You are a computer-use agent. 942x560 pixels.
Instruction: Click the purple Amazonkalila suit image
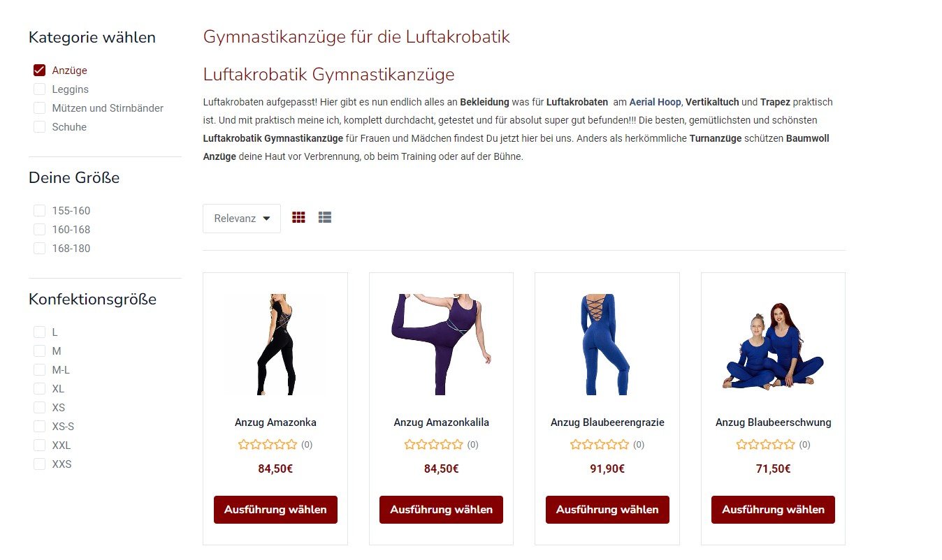point(441,344)
